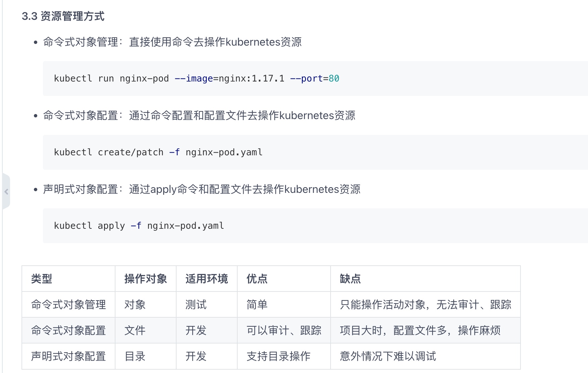Select the kubectl create/patch code block
Viewport: 588px width, 373px height.
click(x=158, y=152)
